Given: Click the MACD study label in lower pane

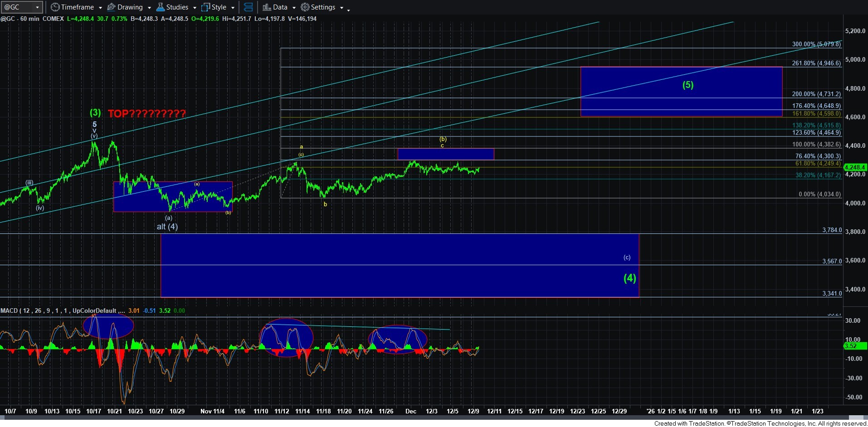Looking at the screenshot, I should tap(9, 311).
